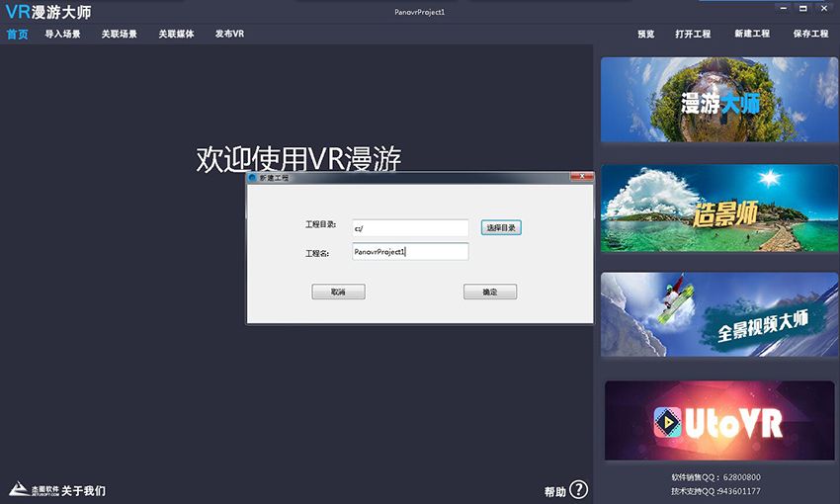The height and width of the screenshot is (504, 840).
Task: Click the company logo beside 关于我们
Action: coord(33,490)
